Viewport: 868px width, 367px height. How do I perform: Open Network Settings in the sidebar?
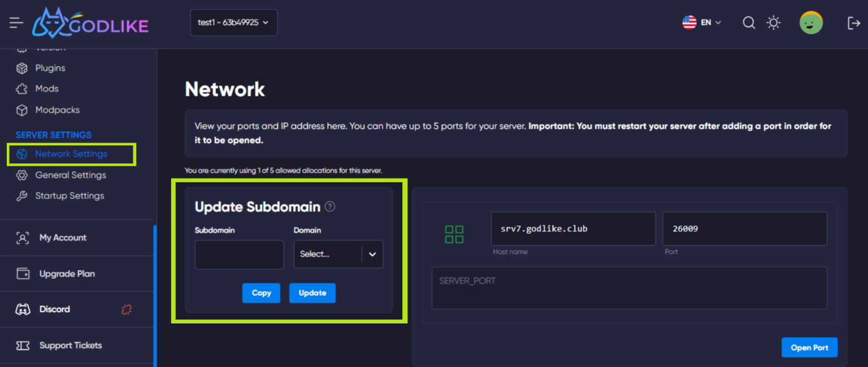[71, 153]
